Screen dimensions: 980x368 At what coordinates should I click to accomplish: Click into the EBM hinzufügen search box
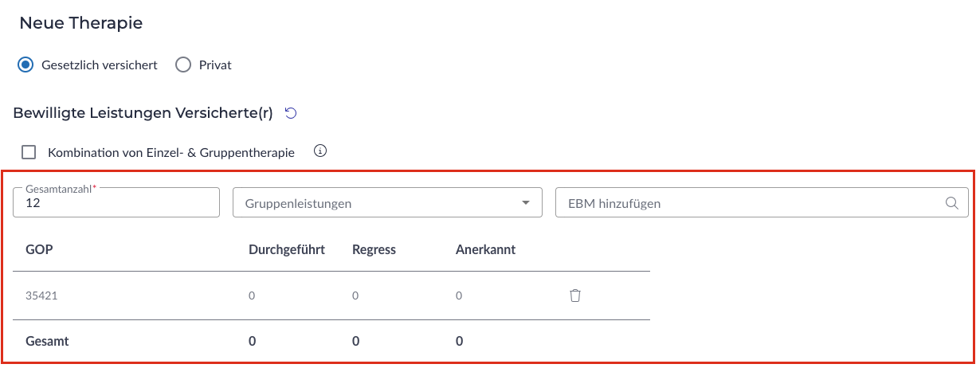(749, 203)
